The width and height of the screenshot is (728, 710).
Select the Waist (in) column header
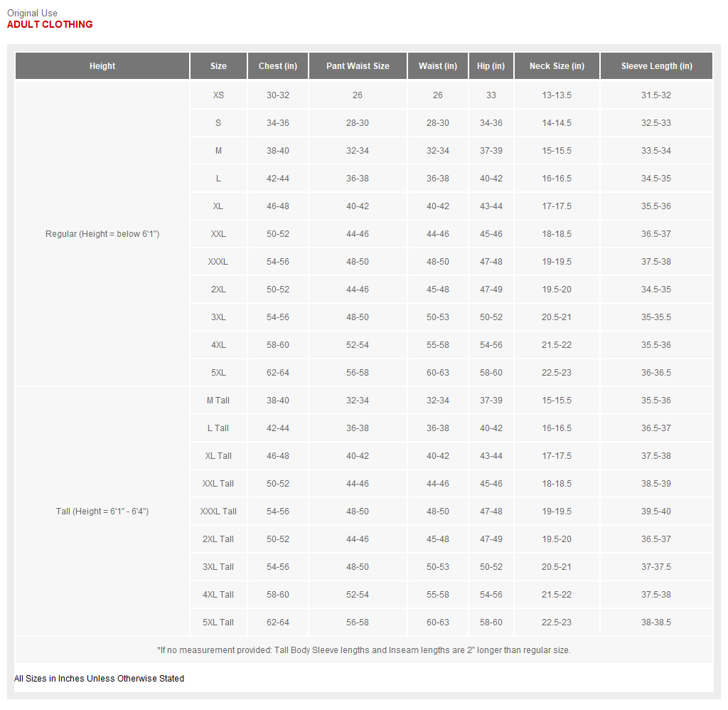[437, 66]
